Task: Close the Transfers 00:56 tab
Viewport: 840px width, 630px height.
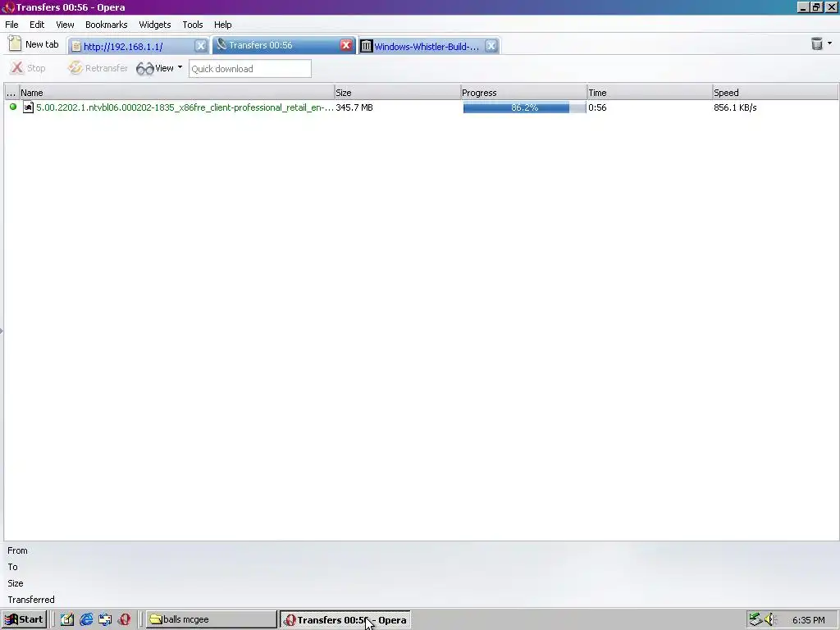Action: coord(346,46)
